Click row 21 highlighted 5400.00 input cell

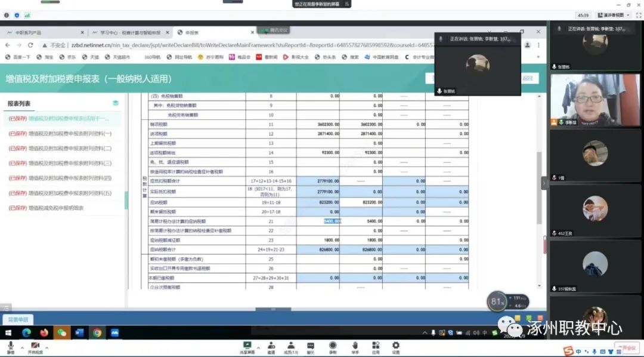pos(318,221)
